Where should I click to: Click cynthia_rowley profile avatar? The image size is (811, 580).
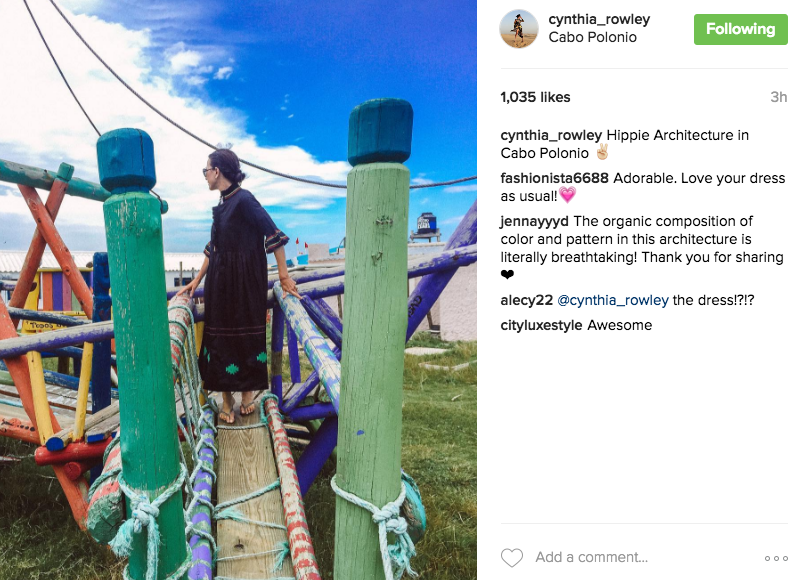pos(519,29)
